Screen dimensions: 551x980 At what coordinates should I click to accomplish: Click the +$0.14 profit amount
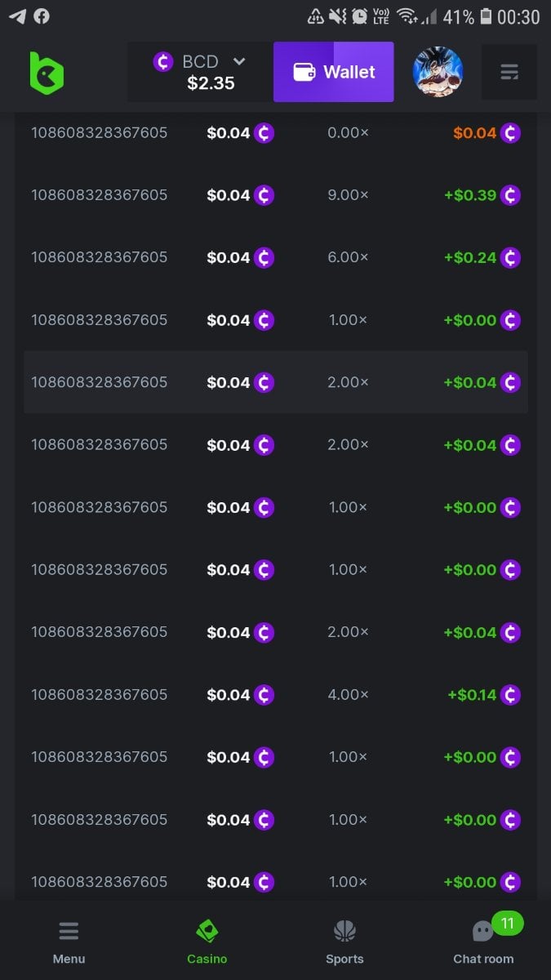(x=472, y=695)
